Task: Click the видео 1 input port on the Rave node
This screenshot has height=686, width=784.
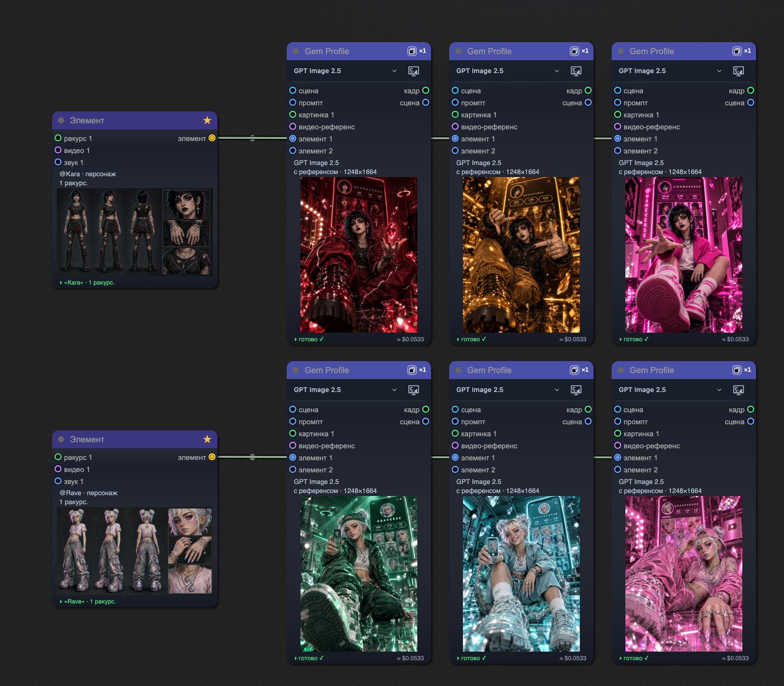Action: (58, 469)
